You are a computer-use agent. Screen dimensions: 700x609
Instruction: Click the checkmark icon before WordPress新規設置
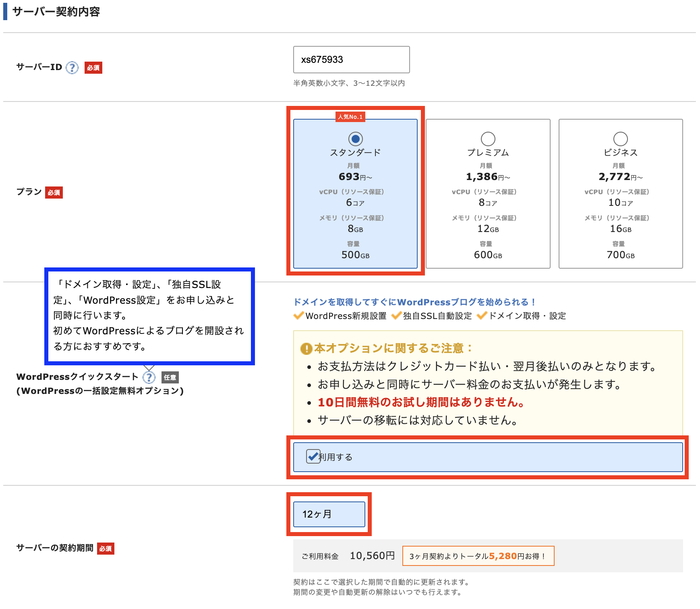[x=298, y=315]
